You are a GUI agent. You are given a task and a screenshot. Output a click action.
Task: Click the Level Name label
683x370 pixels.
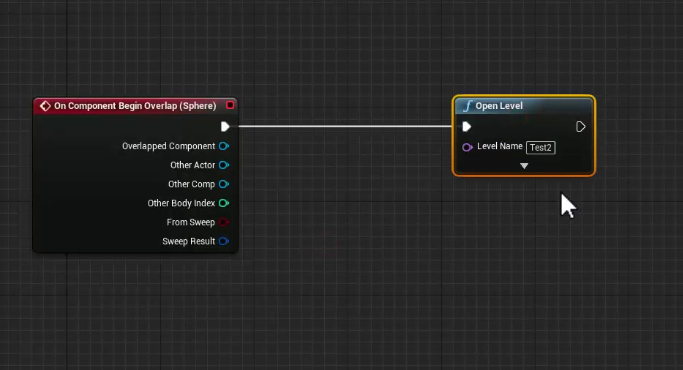[x=500, y=146]
